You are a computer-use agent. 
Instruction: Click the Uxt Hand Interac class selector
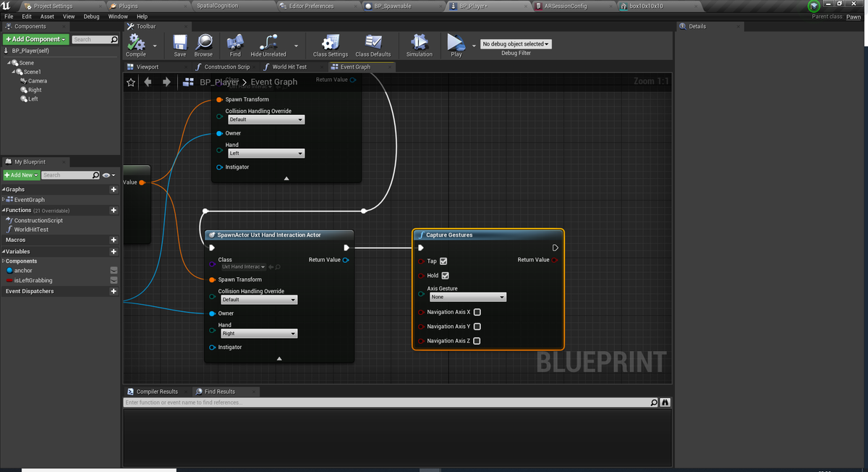point(243,267)
